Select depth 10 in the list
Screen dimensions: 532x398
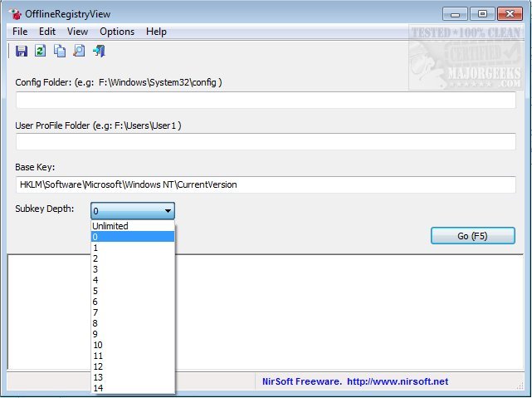click(133, 345)
